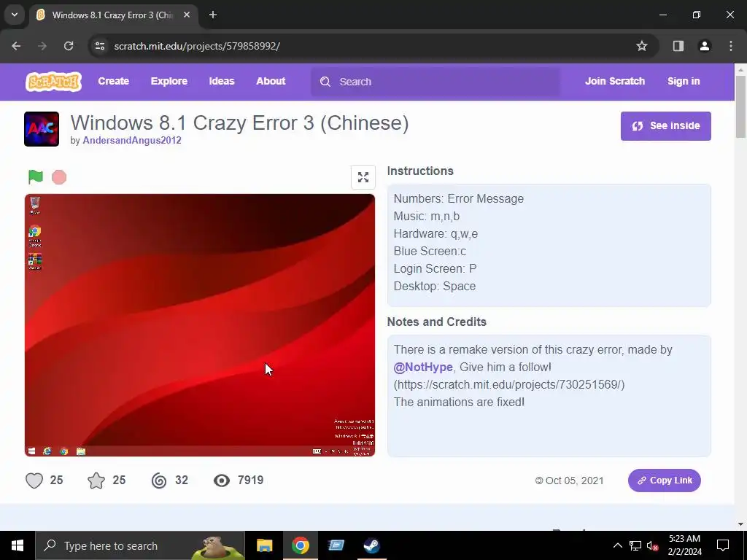Image resolution: width=747 pixels, height=560 pixels.
Task: Click the project URL text in notes
Action: point(508,385)
